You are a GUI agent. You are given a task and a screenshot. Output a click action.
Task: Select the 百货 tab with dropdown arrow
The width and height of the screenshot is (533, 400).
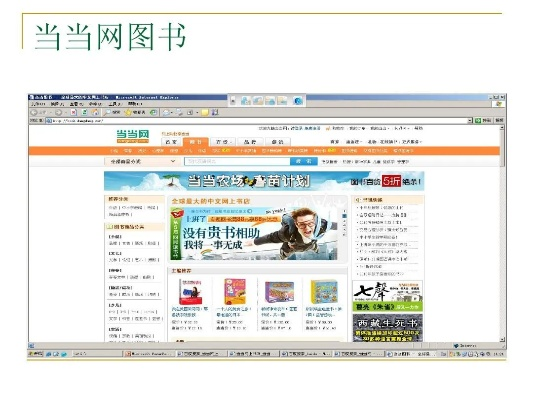[222, 142]
